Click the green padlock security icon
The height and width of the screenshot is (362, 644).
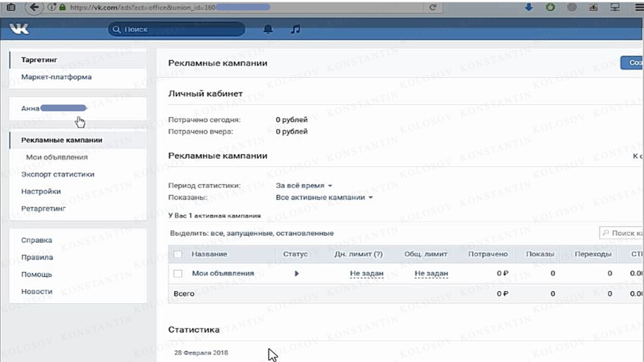(x=62, y=7)
